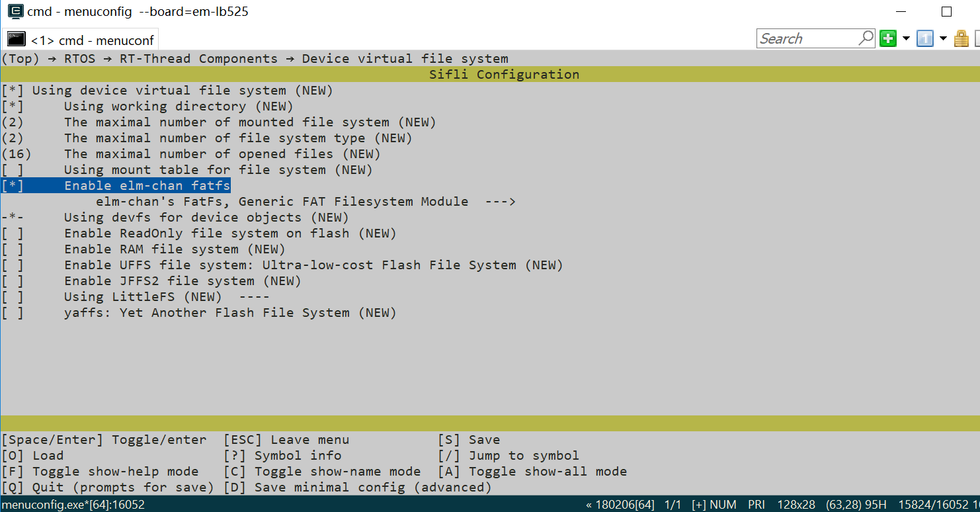The height and width of the screenshot is (512, 980).
Task: Toggle Using LittleFS checkbox
Action: coord(12,297)
